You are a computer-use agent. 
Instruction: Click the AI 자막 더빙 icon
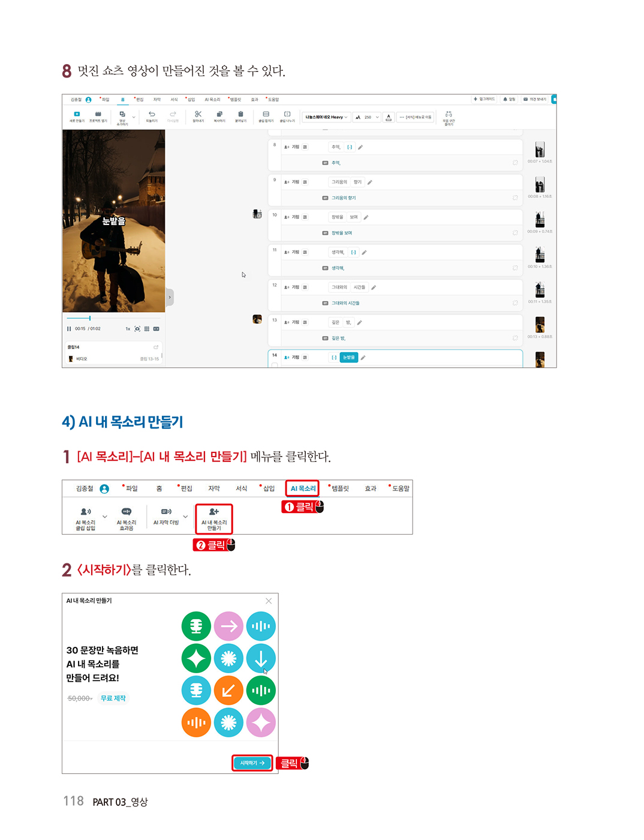click(166, 512)
